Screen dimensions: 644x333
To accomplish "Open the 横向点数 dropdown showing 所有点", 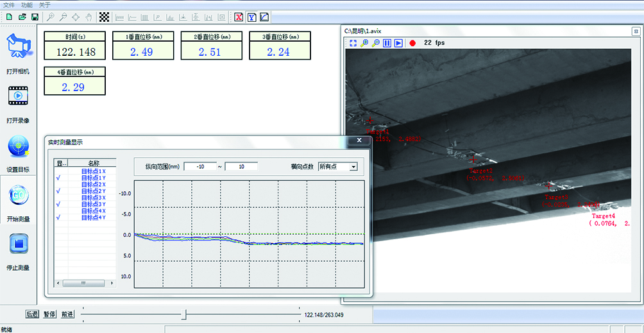I will tap(352, 167).
